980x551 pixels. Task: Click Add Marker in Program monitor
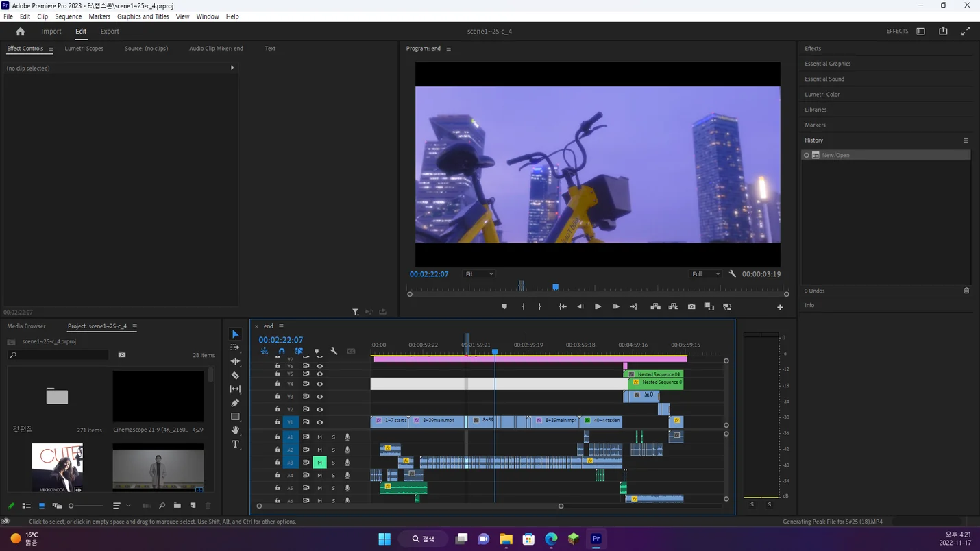504,307
